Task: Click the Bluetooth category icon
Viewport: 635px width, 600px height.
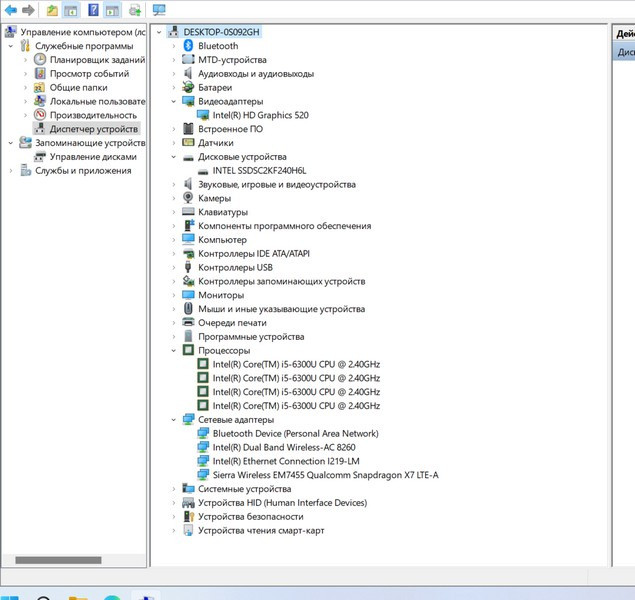Action: point(188,46)
